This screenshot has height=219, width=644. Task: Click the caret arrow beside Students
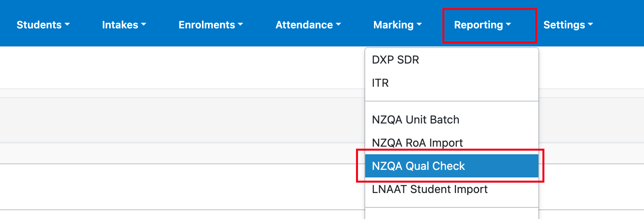tap(67, 24)
